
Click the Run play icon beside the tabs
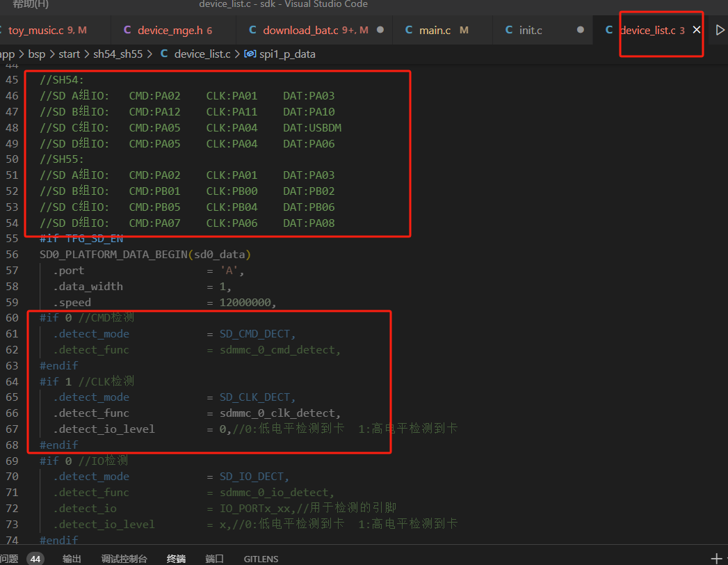[720, 30]
